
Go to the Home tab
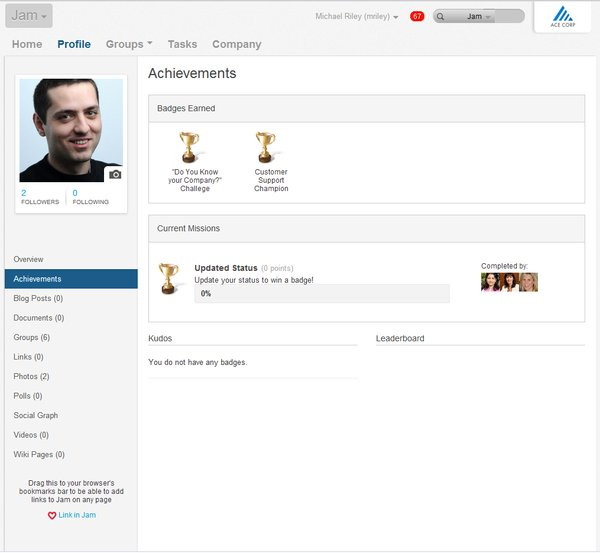(27, 44)
